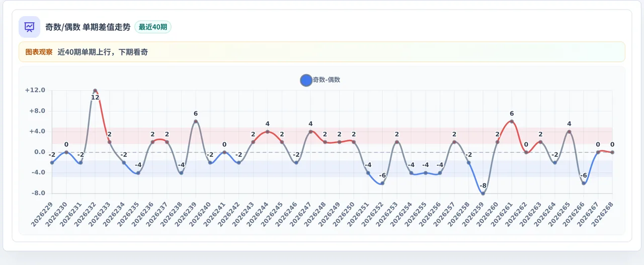Click the observation text 近40期单期上行，下期看奇
This screenshot has width=644, height=265.
click(103, 52)
